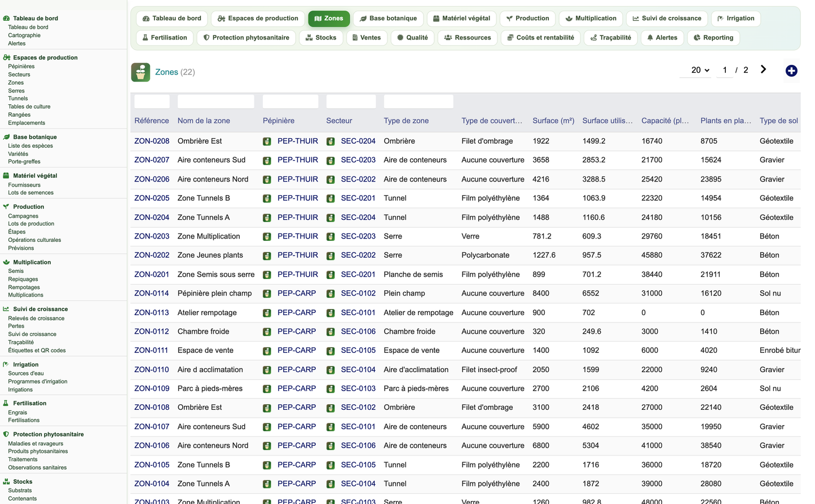
Task: Open Lots de production in sidebar
Action: (31, 223)
